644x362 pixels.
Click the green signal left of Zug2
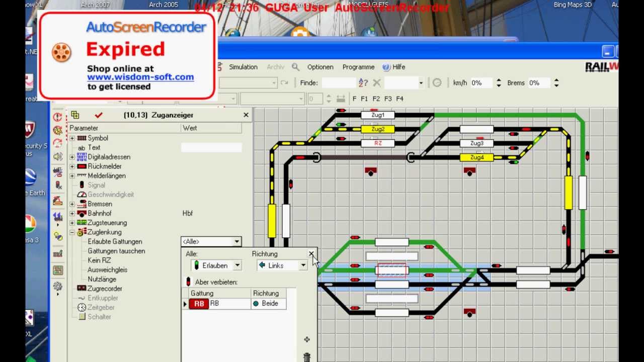click(x=341, y=124)
